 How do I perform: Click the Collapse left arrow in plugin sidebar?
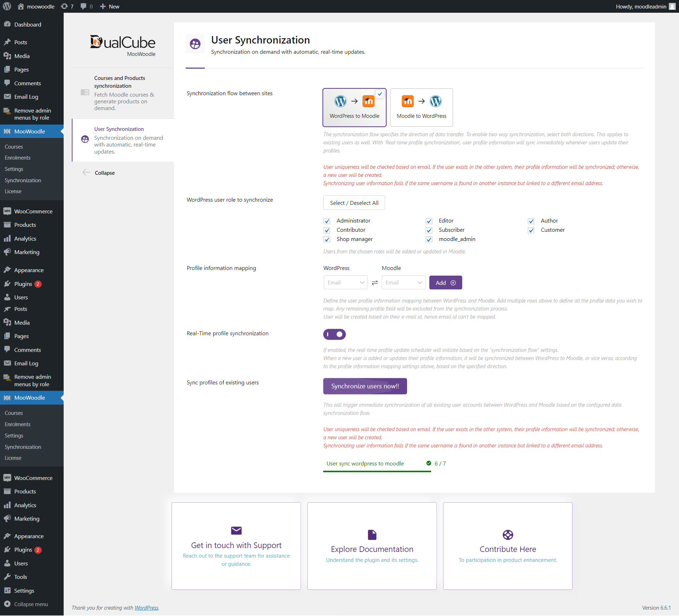point(86,172)
